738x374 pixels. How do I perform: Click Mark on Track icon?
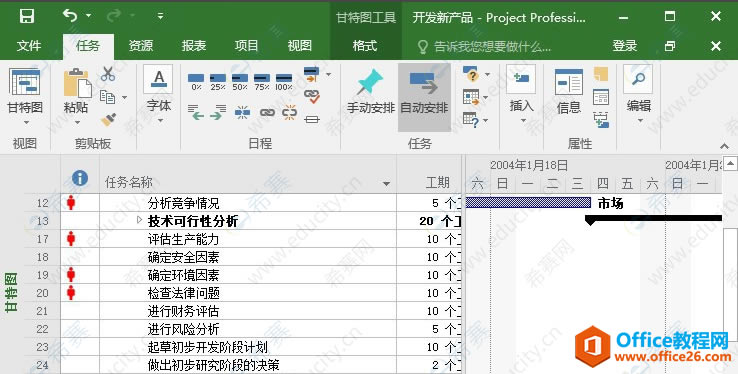pos(312,74)
